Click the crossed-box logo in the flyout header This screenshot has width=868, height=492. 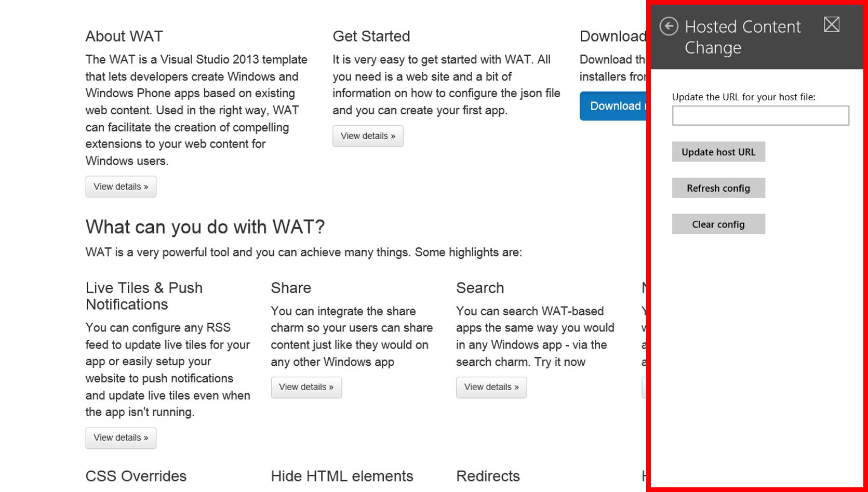point(832,24)
